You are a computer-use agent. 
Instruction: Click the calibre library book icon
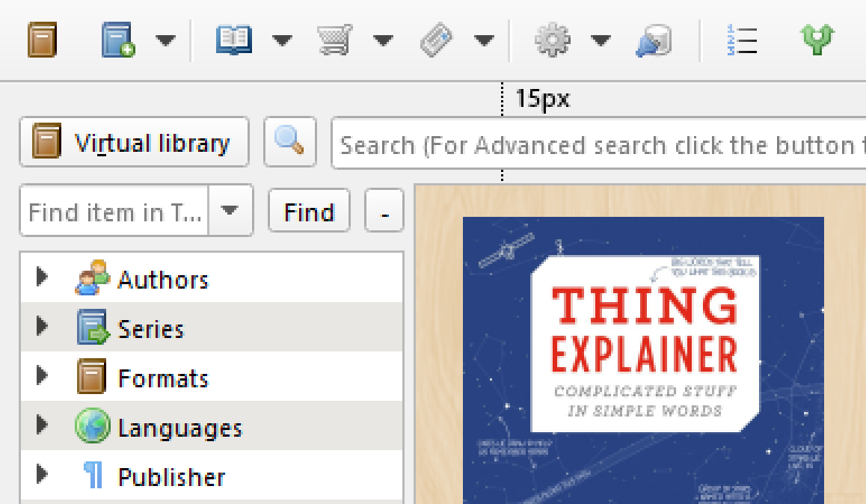43,40
